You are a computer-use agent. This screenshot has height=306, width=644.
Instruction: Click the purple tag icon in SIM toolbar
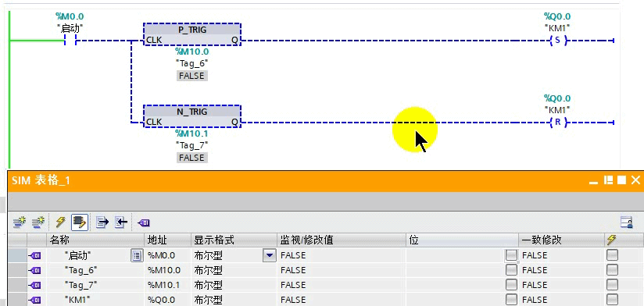tap(143, 222)
